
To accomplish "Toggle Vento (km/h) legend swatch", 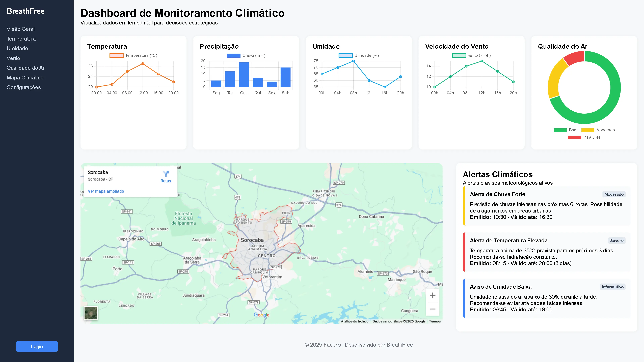I will [x=459, y=55].
